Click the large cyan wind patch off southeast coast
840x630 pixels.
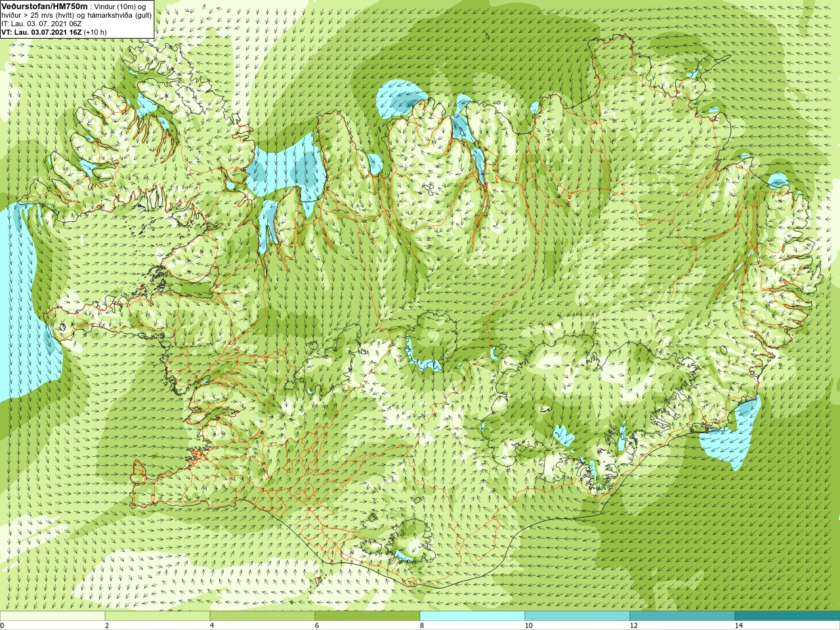pyautogui.click(x=732, y=433)
